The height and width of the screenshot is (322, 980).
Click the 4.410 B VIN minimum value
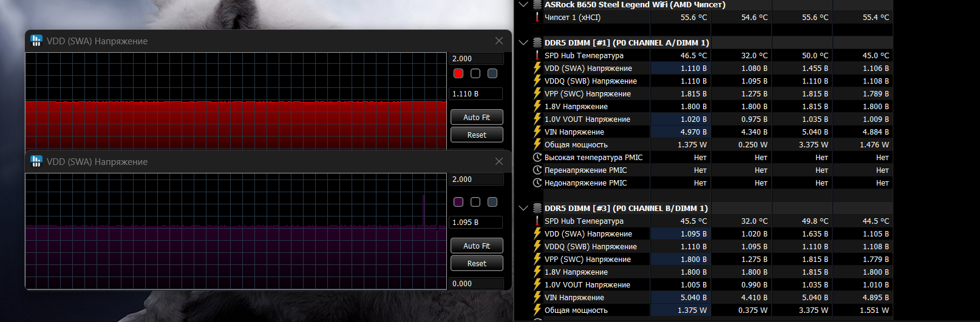(x=754, y=297)
